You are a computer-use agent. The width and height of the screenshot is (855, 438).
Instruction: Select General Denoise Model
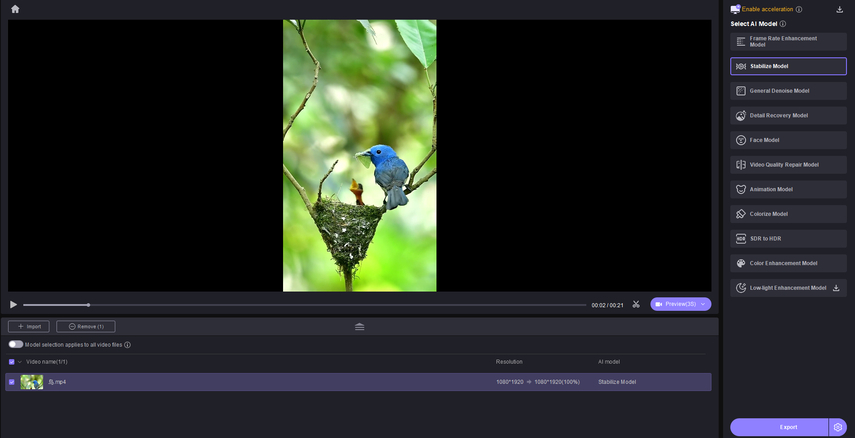788,91
